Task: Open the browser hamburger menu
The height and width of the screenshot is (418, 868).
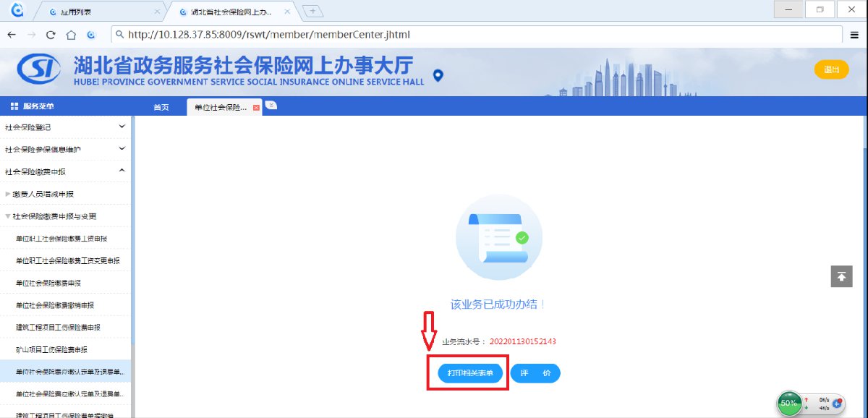Action: coord(855,35)
